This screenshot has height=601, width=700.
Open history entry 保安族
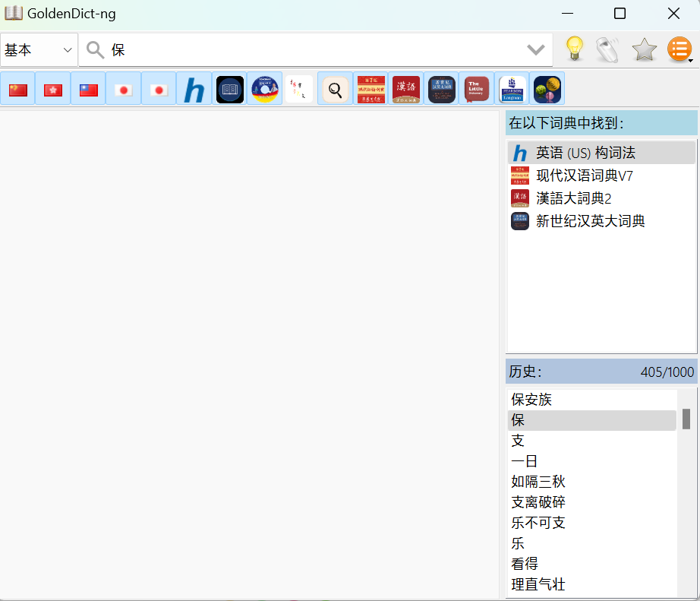click(592, 400)
